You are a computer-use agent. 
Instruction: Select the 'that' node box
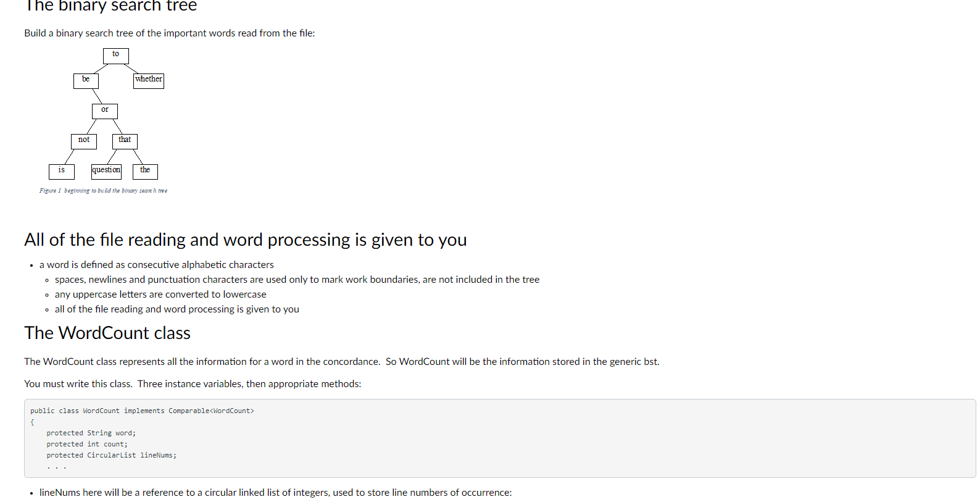125,141
